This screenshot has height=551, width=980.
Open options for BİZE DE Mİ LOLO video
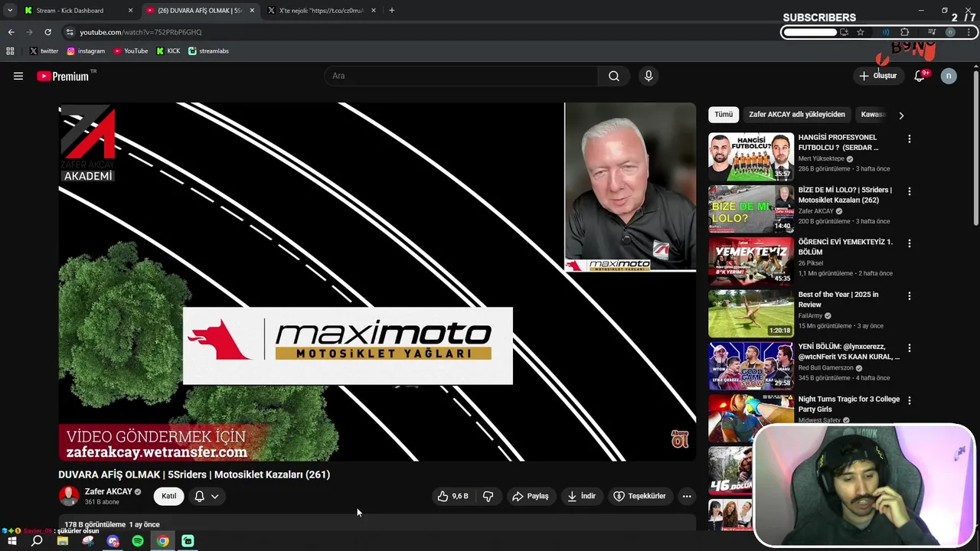click(x=910, y=191)
